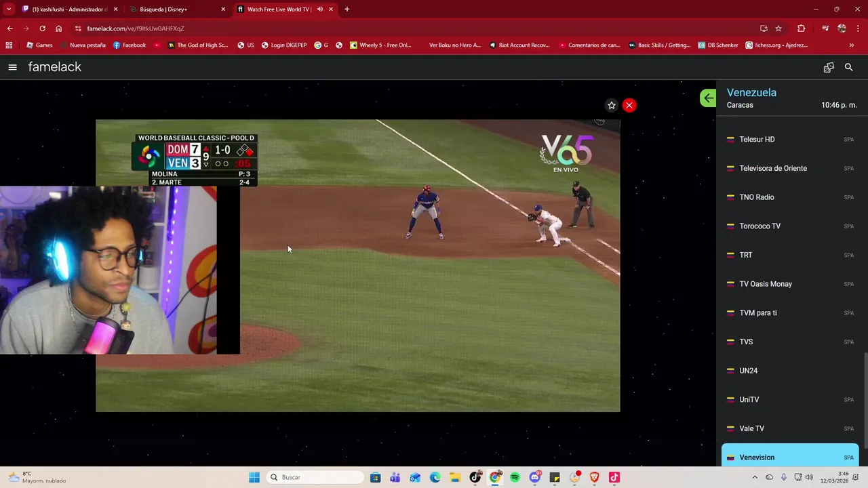Expand hidden bookmarks with double chevron
The width and height of the screenshot is (868, 488).
pyautogui.click(x=851, y=45)
